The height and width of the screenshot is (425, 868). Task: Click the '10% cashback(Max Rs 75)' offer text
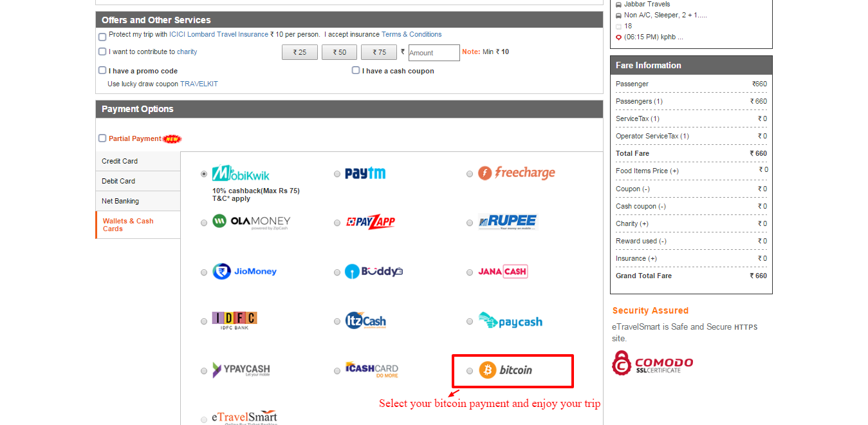click(256, 191)
